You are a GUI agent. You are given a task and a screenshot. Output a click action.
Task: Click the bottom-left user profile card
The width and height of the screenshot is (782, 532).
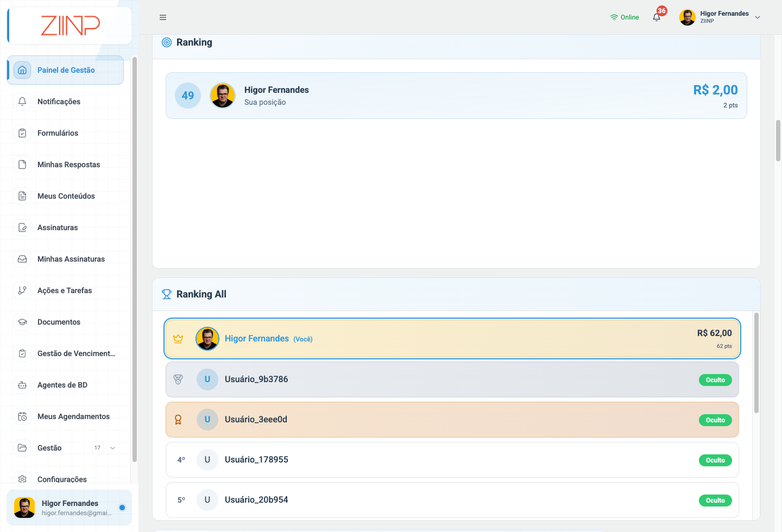click(x=69, y=508)
